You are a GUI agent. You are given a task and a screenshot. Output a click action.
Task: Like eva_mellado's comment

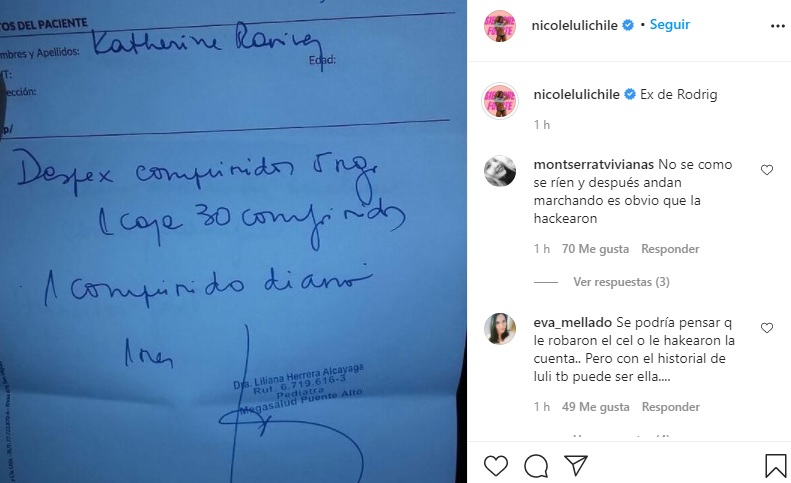pos(767,328)
